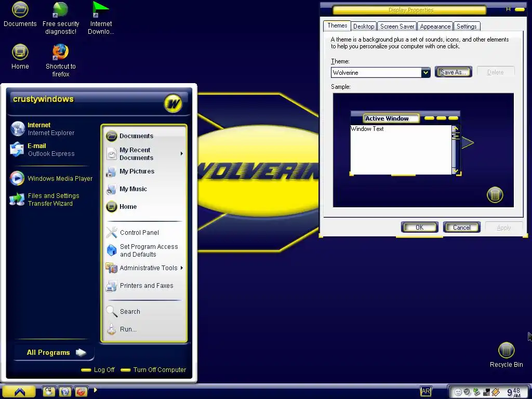The image size is (532, 399).
Task: Open Documents desktop icon
Action: click(20, 14)
